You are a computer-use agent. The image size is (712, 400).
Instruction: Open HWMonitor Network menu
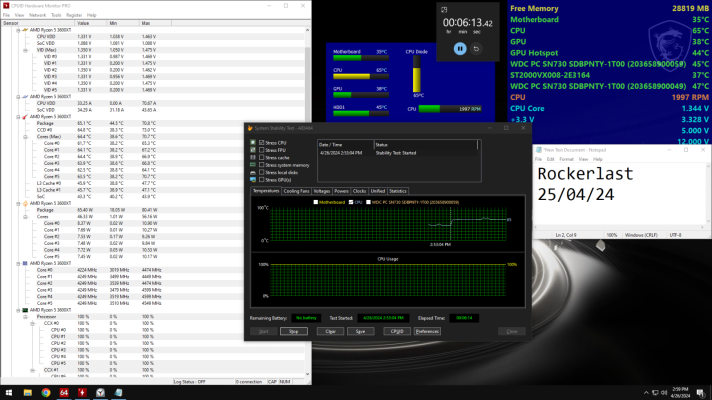(x=37, y=15)
